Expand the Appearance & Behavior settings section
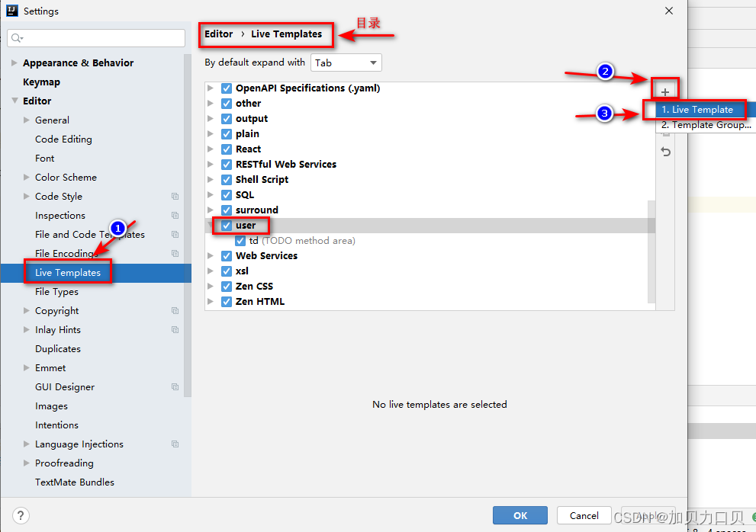The width and height of the screenshot is (756, 532). [14, 63]
